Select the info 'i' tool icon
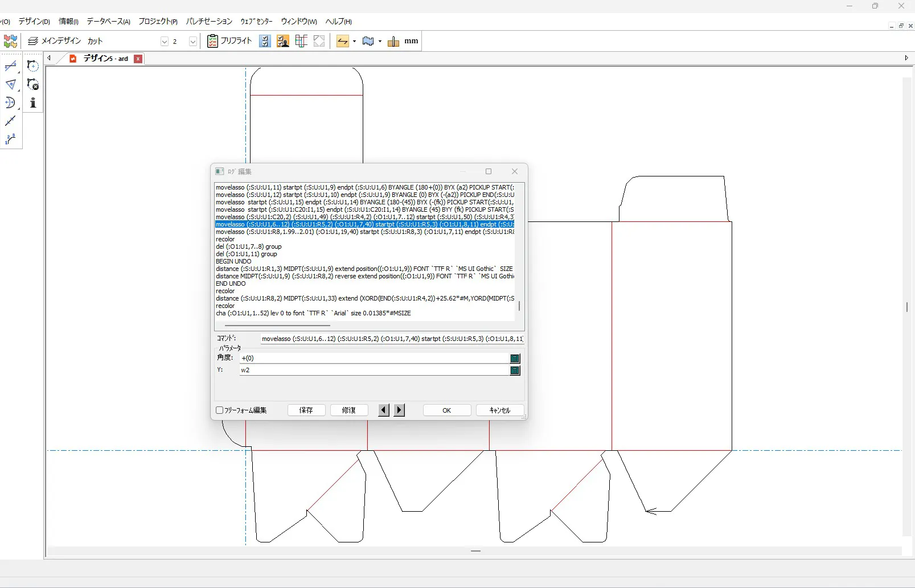This screenshot has width=915, height=588. pos(33,102)
